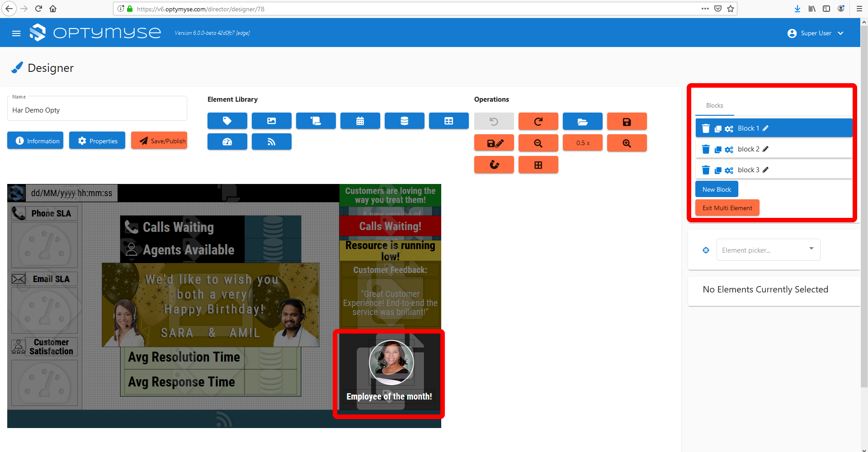This screenshot has width=868, height=452.
Task: Open the Element picker dropdown
Action: (768, 250)
